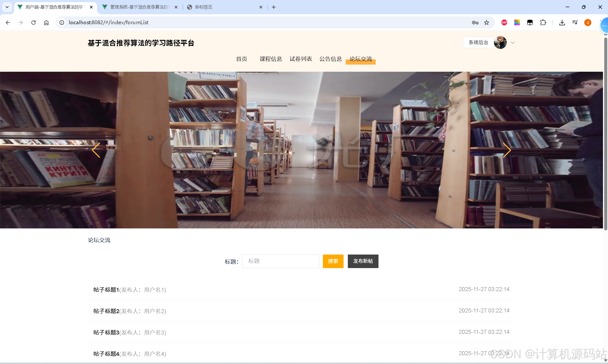The width and height of the screenshot is (608, 364).
Task: Switch to the 课程信息 menu item
Action: (270, 59)
